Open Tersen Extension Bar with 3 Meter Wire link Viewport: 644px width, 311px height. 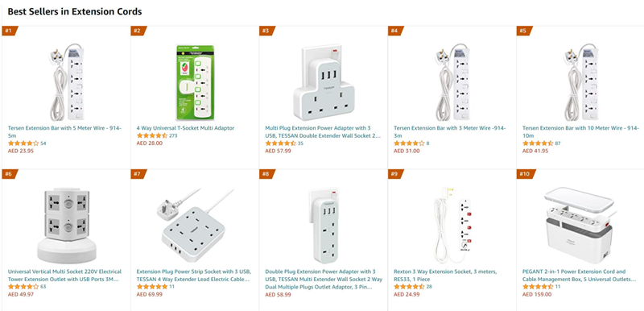[450, 131]
